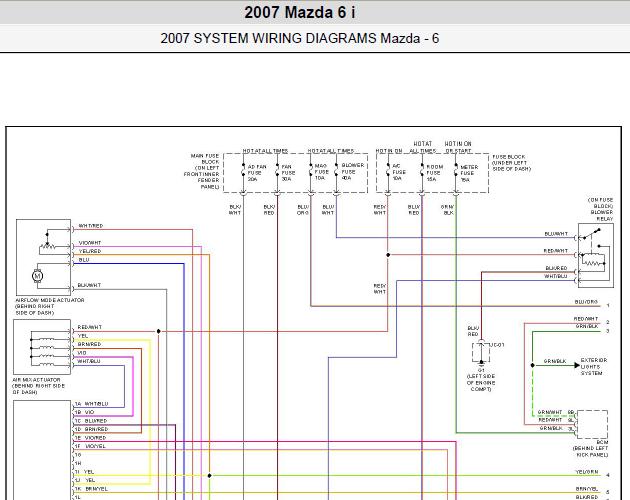This screenshot has height=500, width=630.
Task: Click the BLU/ORG wire label at terminal 1
Action: [x=586, y=302]
